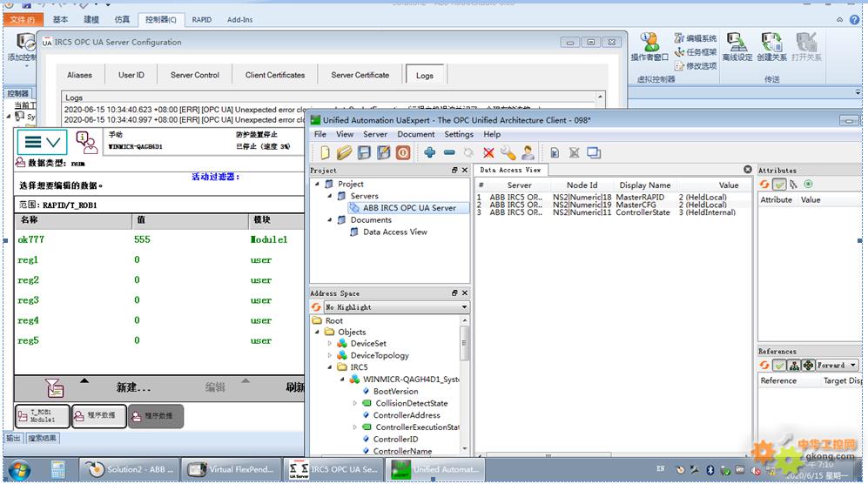The height and width of the screenshot is (484, 868).
Task: Click the filter icon in FlexPendant bottom bar
Action: coord(55,388)
